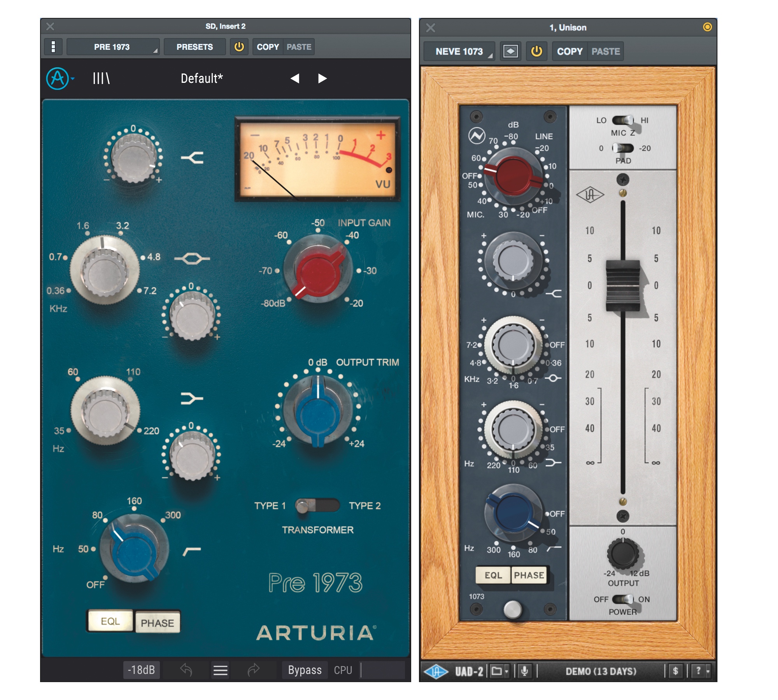Click the VU meter display
This screenshot has width=778, height=700.
pos(317,159)
